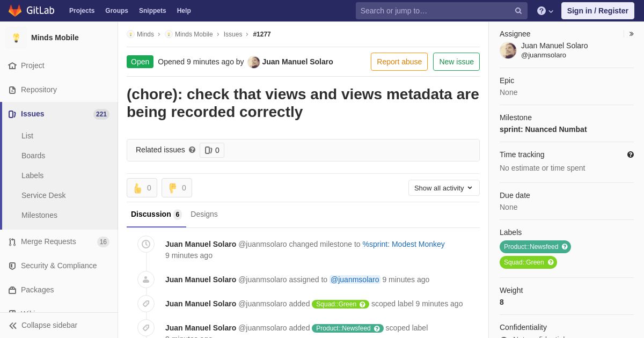Focus the Search or jump to field
The width and height of the screenshot is (644, 338).
coord(442,11)
